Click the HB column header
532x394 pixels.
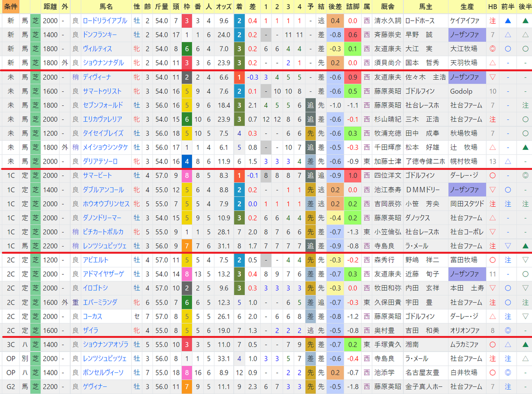[x=493, y=7]
